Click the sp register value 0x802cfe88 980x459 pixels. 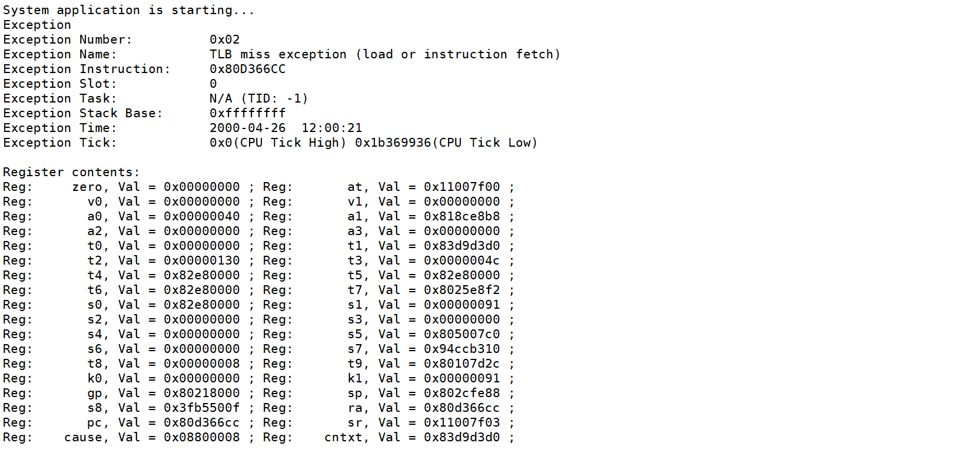(461, 393)
